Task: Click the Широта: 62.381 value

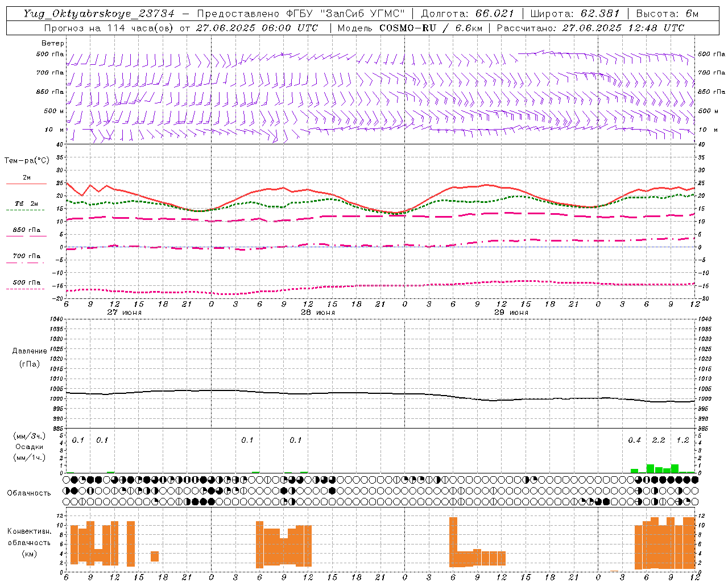Action: (x=574, y=14)
